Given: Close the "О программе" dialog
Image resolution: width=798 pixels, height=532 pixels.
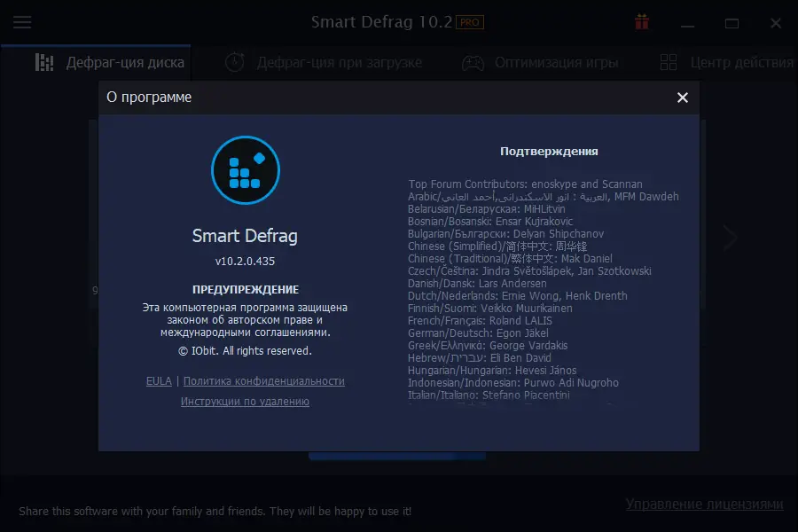Looking at the screenshot, I should [682, 98].
